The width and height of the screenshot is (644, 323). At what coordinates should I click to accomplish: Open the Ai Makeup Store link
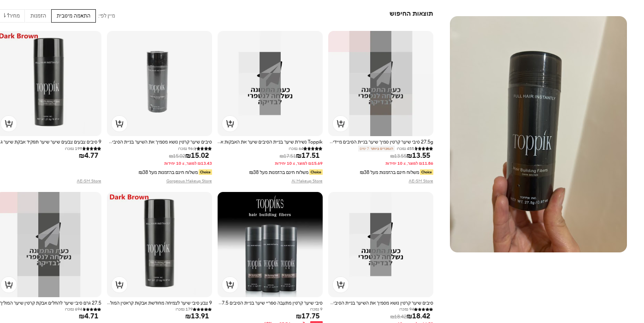tap(307, 181)
